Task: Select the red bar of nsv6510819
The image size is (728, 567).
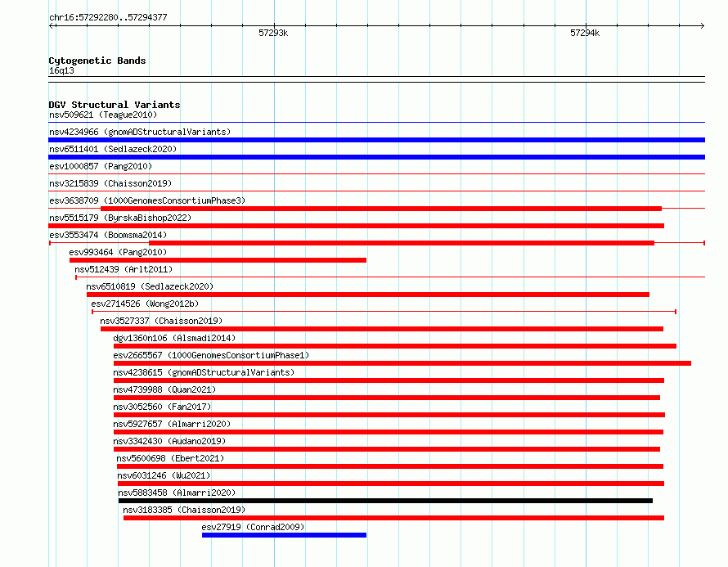Action: coord(368,295)
